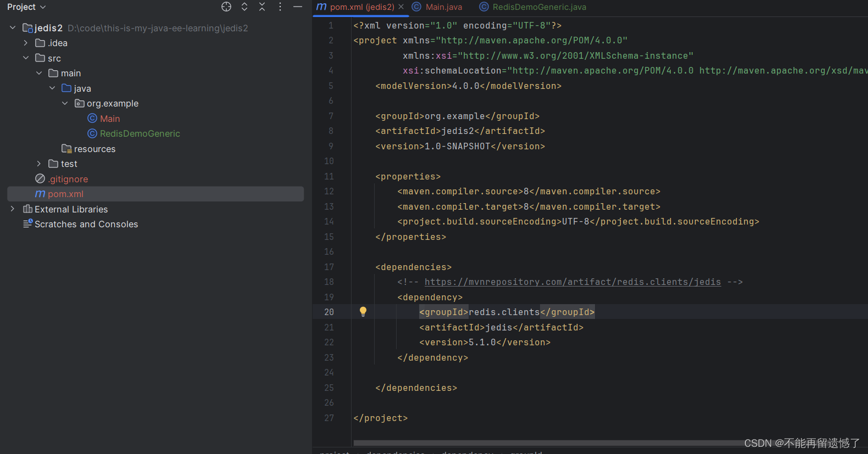Click the artifactId jedis line in the dependency
The image size is (868, 454).
[x=501, y=327]
